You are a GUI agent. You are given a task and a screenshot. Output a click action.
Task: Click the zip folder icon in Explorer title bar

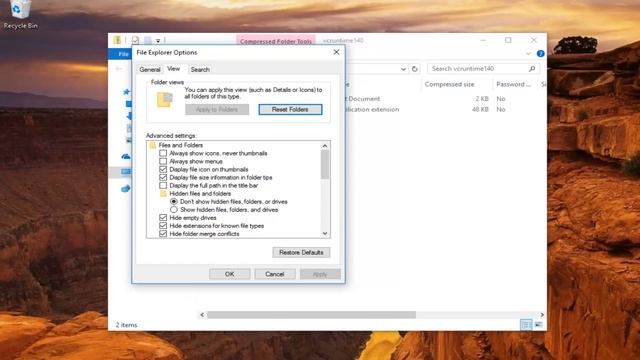(117, 40)
